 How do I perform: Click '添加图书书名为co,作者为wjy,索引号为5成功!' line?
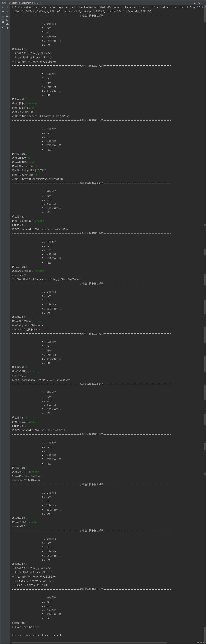[38, 179]
